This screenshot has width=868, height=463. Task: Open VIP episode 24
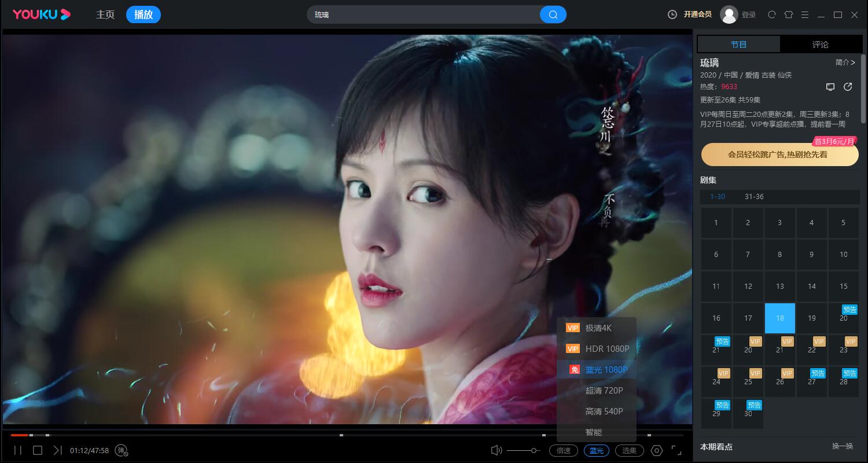pyautogui.click(x=716, y=382)
